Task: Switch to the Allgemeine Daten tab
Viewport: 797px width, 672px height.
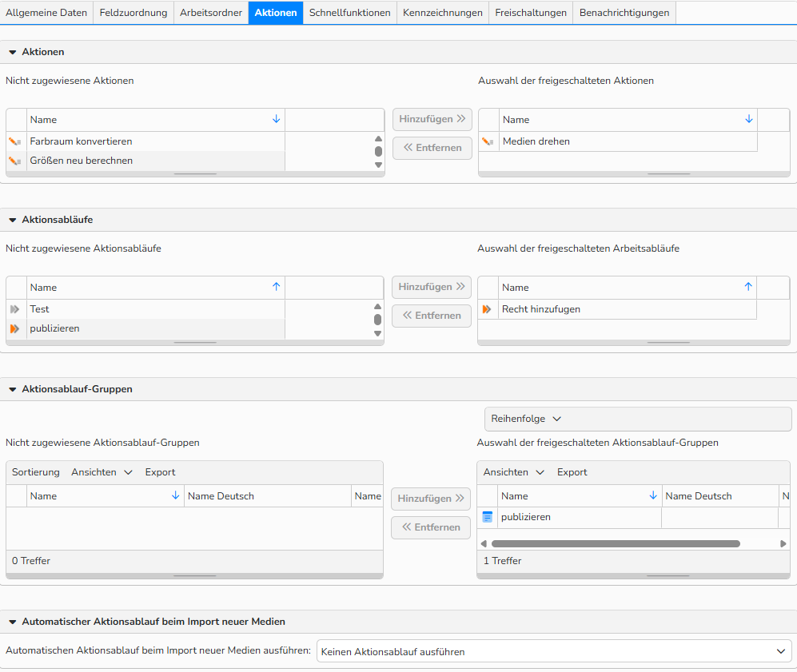Action: tap(46, 13)
